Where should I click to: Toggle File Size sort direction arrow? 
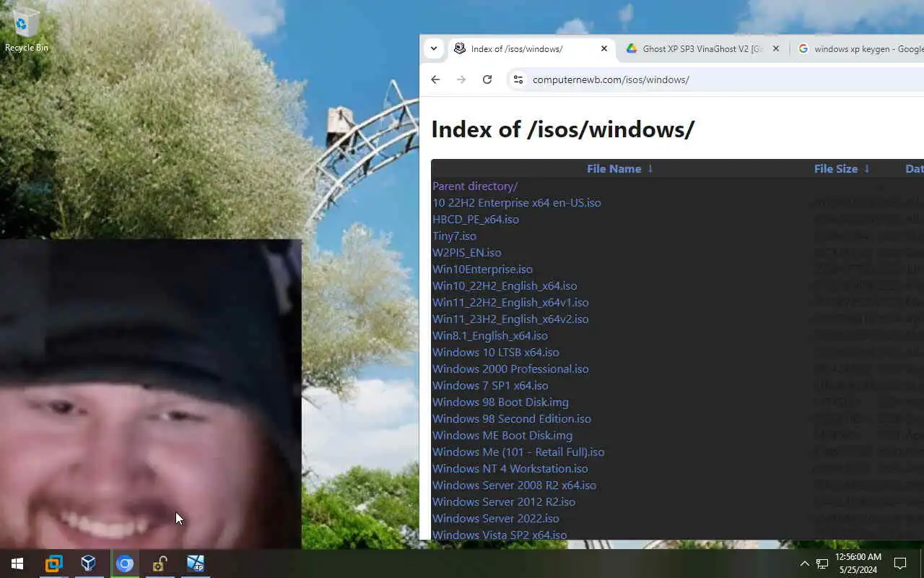tap(866, 168)
